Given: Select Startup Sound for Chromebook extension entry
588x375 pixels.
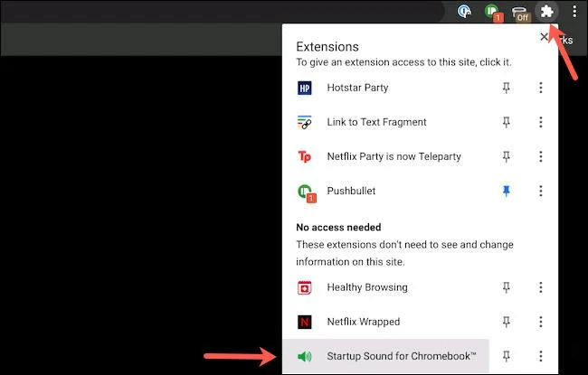Looking at the screenshot, I should pyautogui.click(x=386, y=356).
